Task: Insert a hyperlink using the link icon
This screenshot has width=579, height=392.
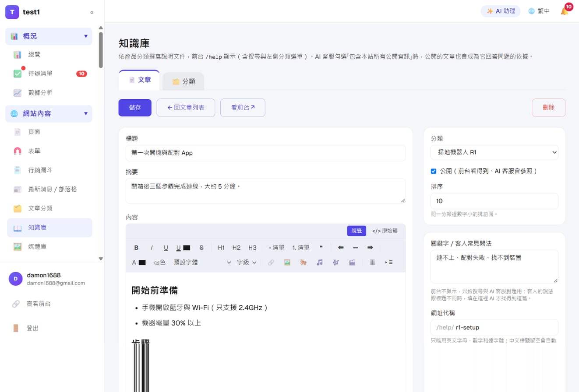Action: pos(271,262)
